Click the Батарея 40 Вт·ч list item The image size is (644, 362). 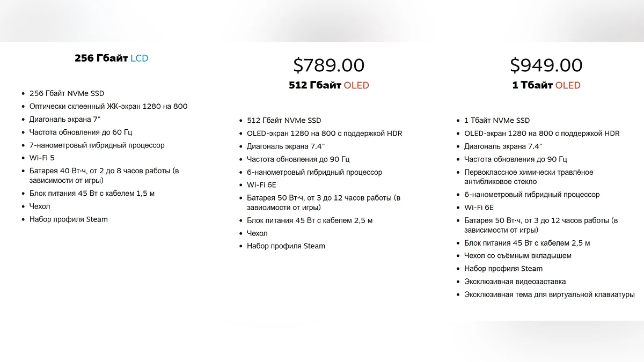(x=104, y=175)
